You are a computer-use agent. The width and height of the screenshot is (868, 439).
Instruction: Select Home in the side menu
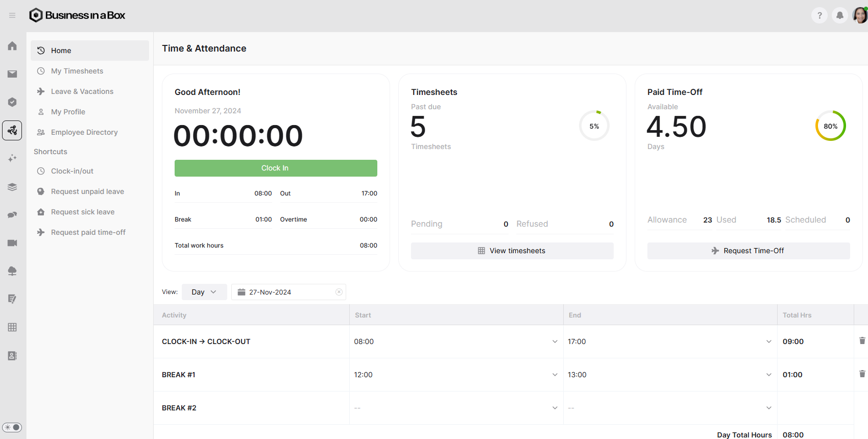tap(90, 51)
